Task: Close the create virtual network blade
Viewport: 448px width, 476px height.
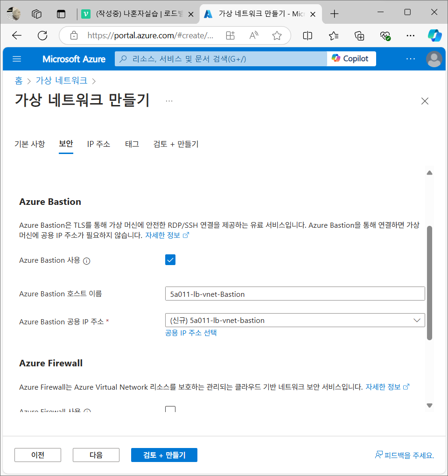Action: click(425, 101)
